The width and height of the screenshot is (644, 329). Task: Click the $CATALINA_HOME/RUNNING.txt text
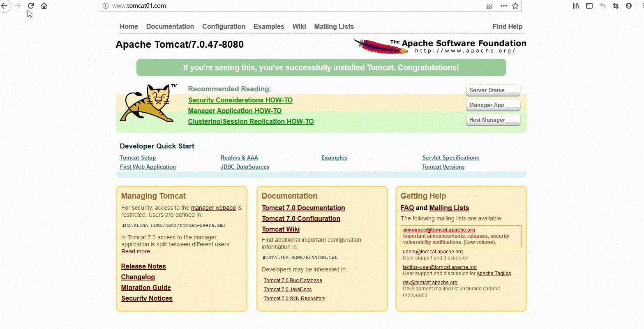click(300, 257)
